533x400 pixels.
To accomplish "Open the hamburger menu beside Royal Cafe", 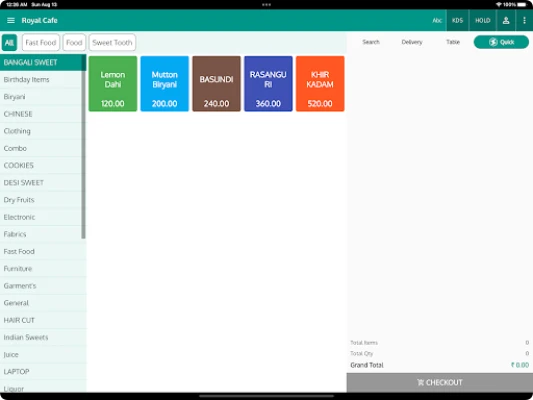I will (11, 20).
